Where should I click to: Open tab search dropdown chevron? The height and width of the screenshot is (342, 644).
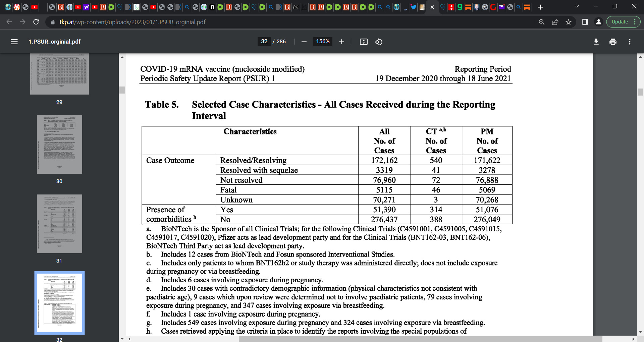[577, 6]
